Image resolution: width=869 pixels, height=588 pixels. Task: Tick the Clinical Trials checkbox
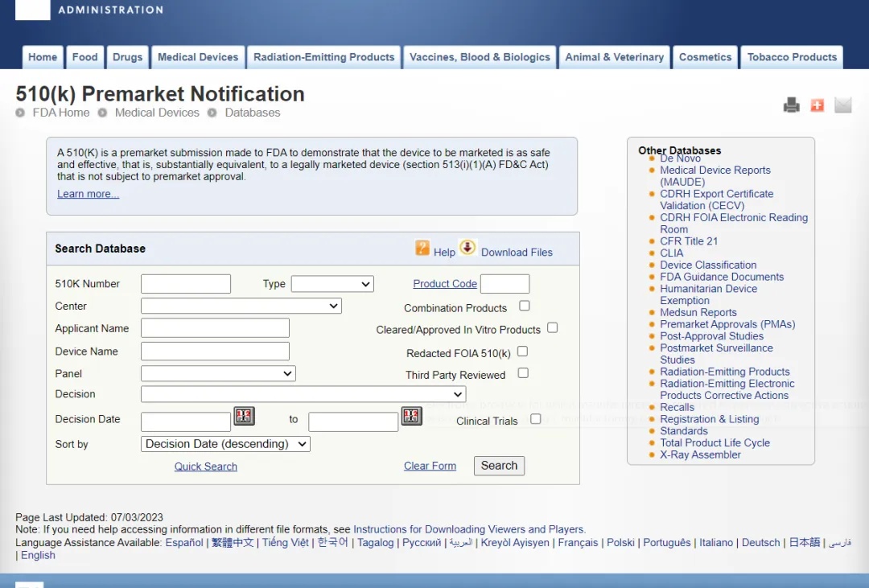(x=536, y=419)
